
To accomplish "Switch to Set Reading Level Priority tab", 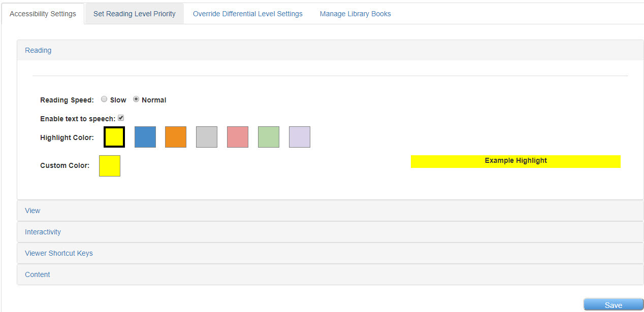I will [135, 14].
